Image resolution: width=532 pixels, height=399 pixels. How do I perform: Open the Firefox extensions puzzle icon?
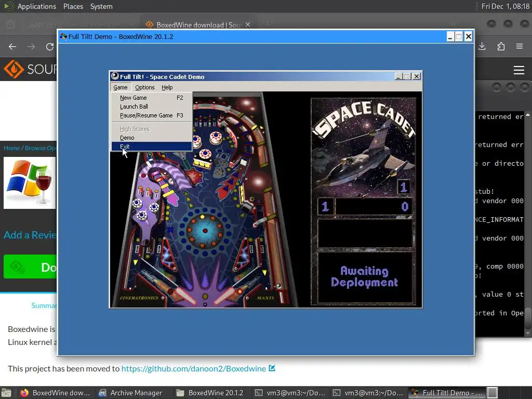501,46
